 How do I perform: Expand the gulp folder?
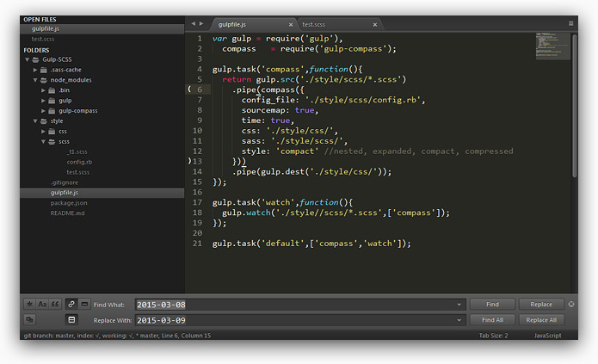coord(43,101)
